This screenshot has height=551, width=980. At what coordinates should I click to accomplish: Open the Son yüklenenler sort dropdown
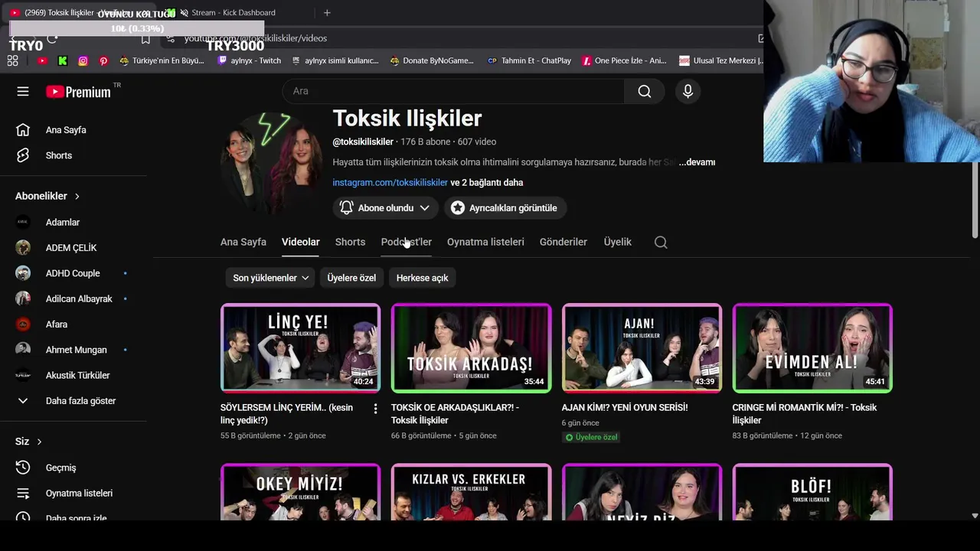(270, 278)
